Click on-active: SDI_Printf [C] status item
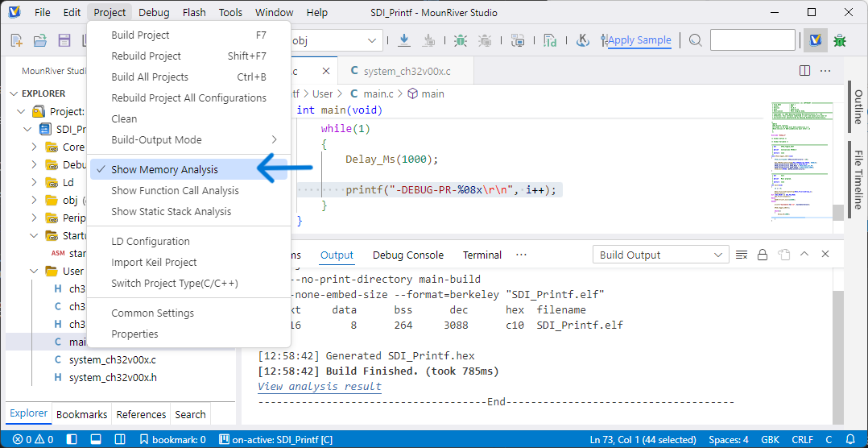 275,440
